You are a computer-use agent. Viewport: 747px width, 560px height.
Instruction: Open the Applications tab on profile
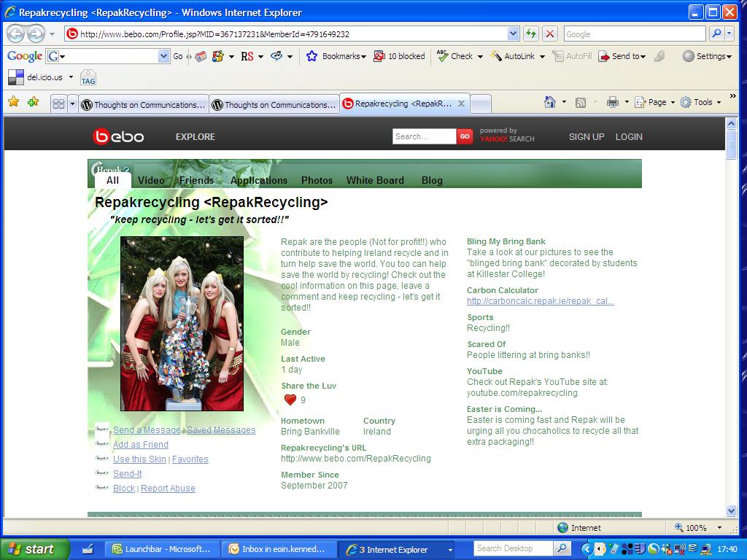coord(259,181)
